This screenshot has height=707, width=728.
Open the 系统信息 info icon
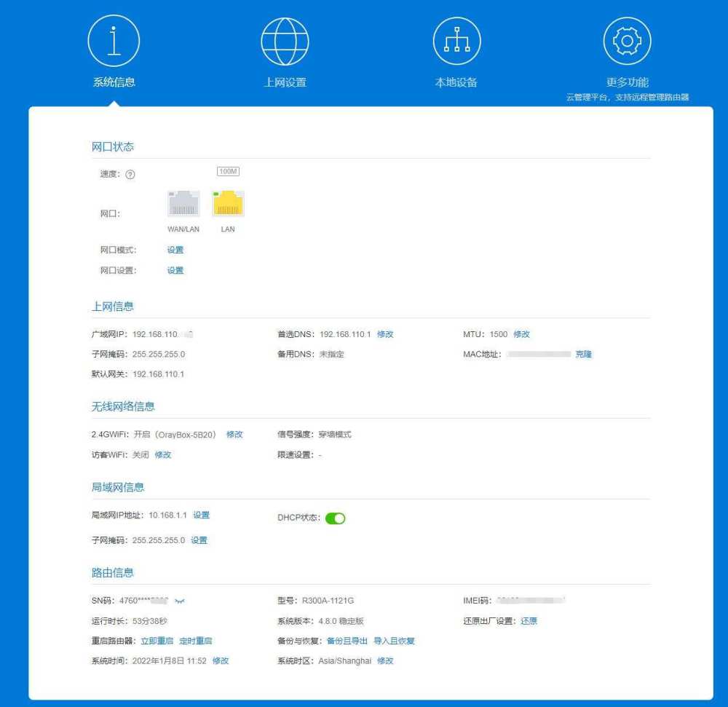tap(114, 41)
